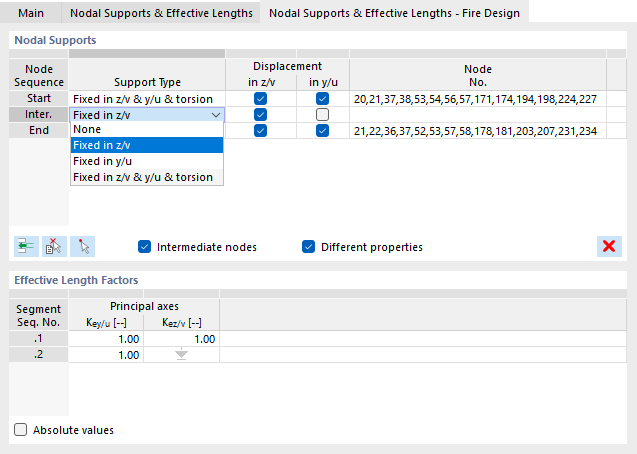Click the red X delete button
Screen dimensions: 637x454
607,247
